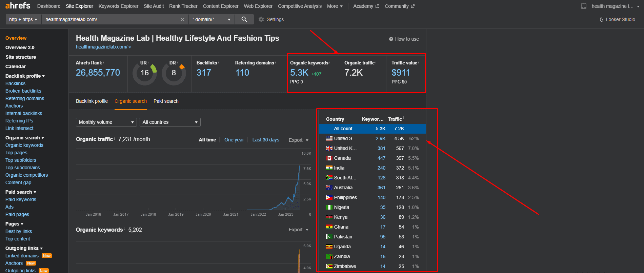Open the *.domain/* mode dropdown
Screen dimensions: 644x273
click(211, 19)
